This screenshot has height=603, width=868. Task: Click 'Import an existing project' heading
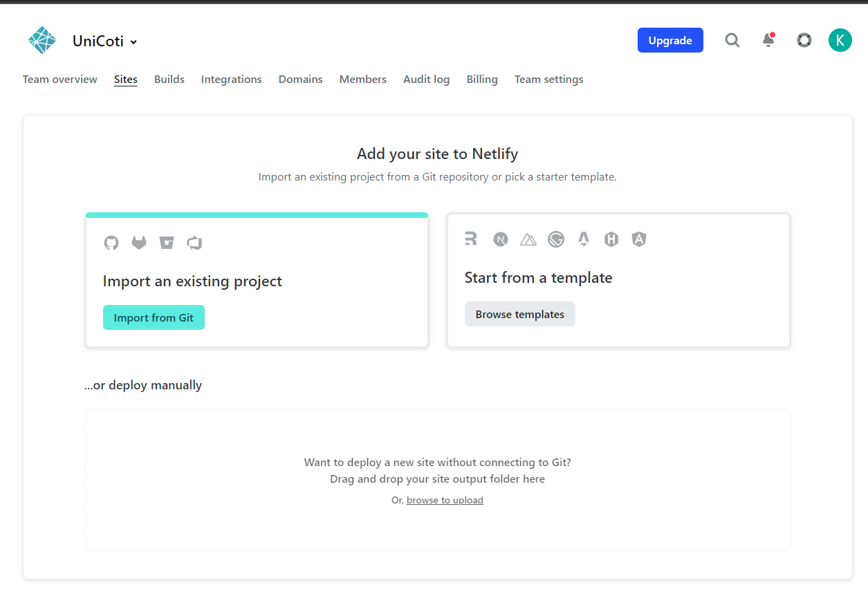192,281
